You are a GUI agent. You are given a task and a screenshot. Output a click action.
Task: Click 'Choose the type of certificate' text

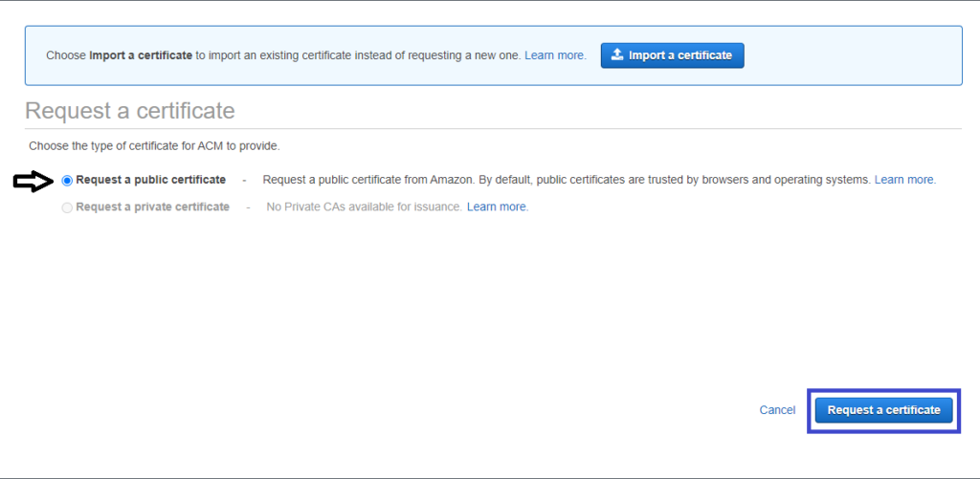click(154, 147)
